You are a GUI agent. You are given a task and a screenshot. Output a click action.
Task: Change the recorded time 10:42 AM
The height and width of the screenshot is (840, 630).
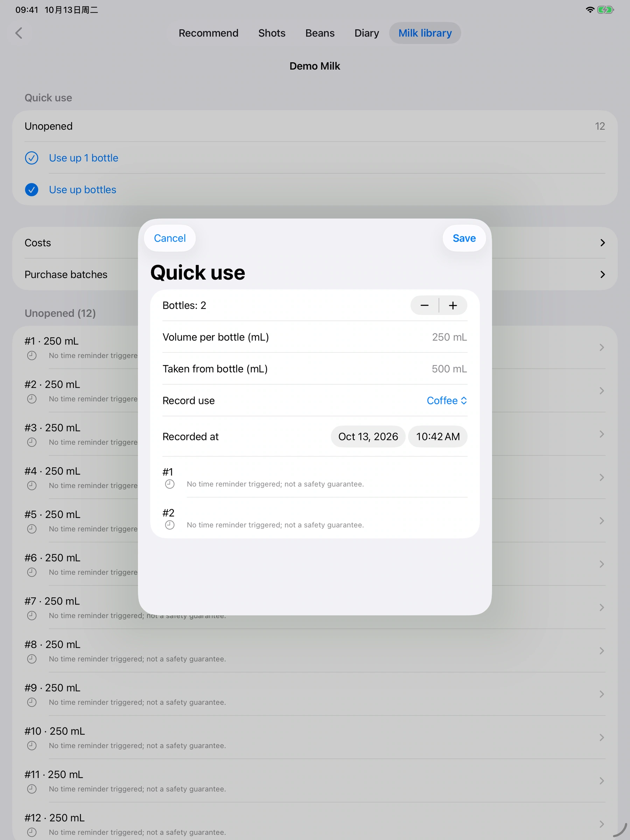438,436
